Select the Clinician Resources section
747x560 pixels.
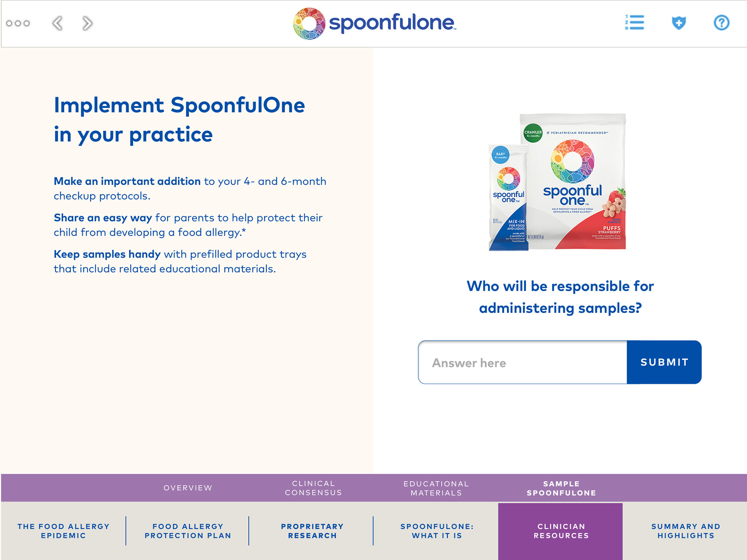pos(561,531)
